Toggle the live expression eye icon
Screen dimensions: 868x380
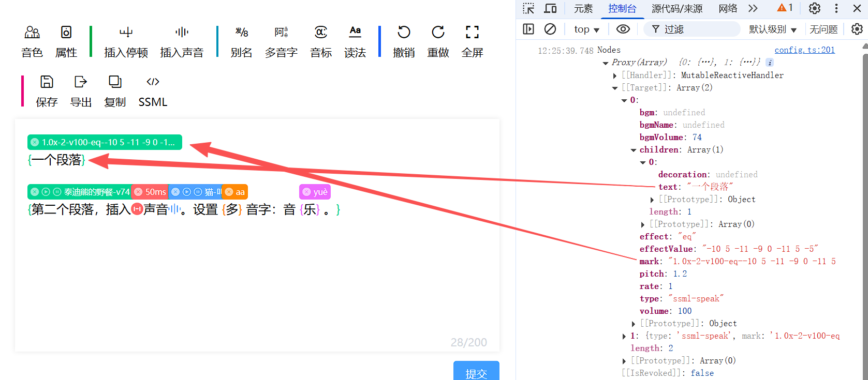point(623,29)
